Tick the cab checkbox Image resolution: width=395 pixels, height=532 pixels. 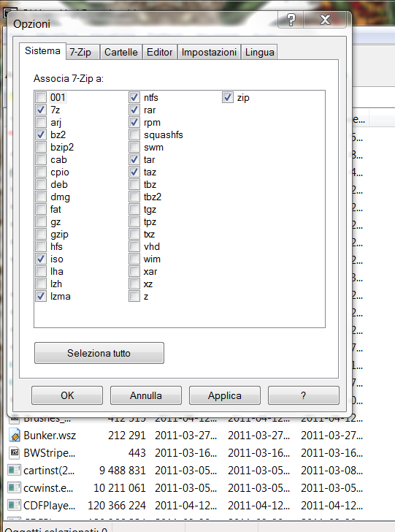pyautogui.click(x=41, y=159)
